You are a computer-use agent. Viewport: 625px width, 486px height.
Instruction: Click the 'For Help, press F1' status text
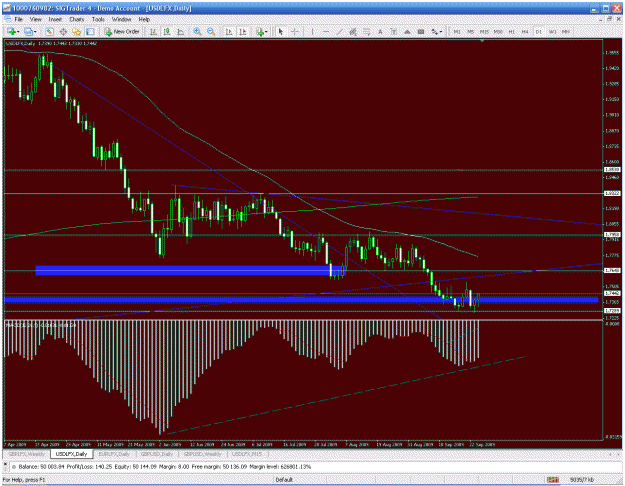pyautogui.click(x=24, y=480)
